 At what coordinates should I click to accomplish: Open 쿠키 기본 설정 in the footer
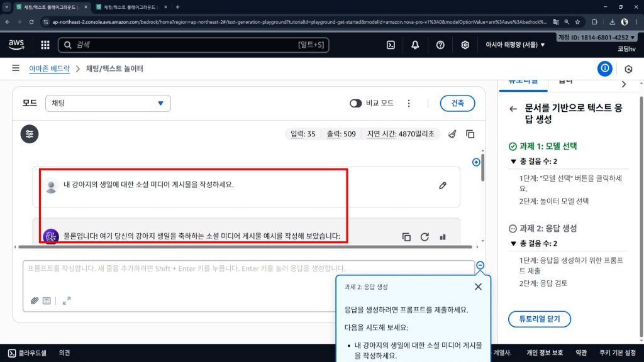618,353
